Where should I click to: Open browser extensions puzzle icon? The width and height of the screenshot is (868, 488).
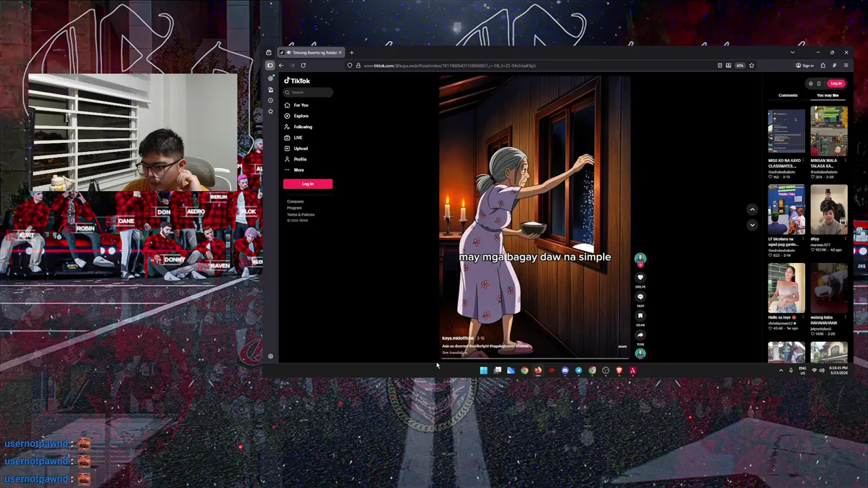823,66
